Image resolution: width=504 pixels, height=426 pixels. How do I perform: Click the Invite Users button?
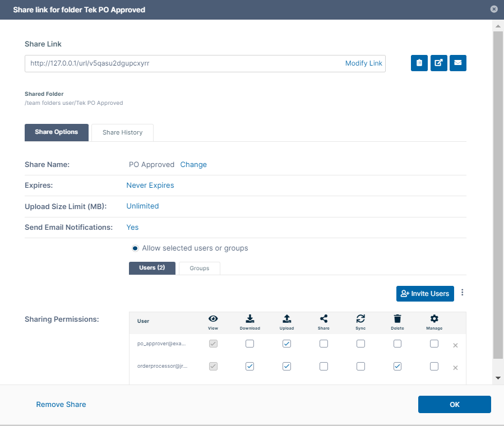click(x=425, y=293)
